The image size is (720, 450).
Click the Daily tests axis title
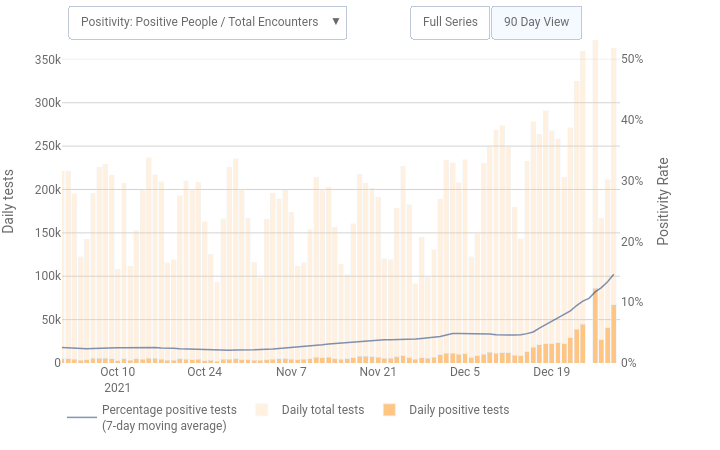point(9,202)
